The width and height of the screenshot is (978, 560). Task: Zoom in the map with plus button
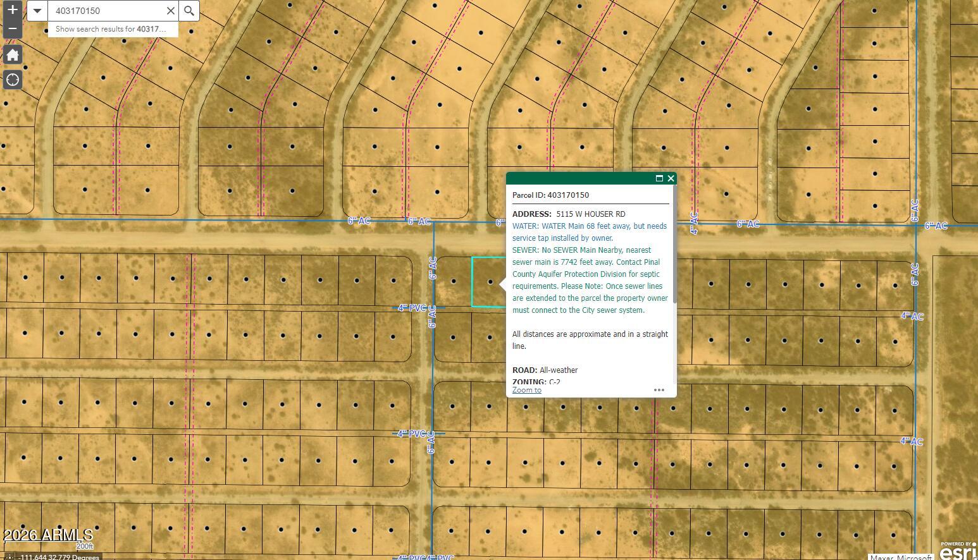pos(12,9)
